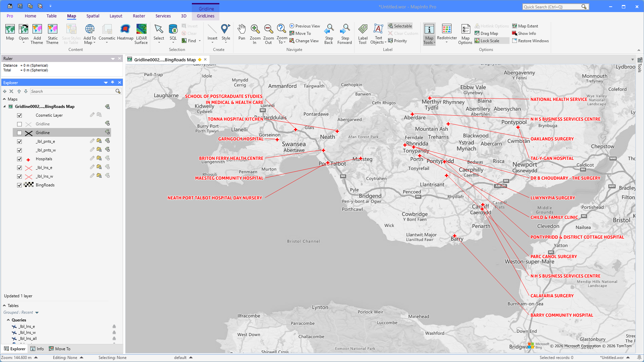The width and height of the screenshot is (644, 362).
Task: Uncheck the Hospitals layer visibility
Action: 19,159
